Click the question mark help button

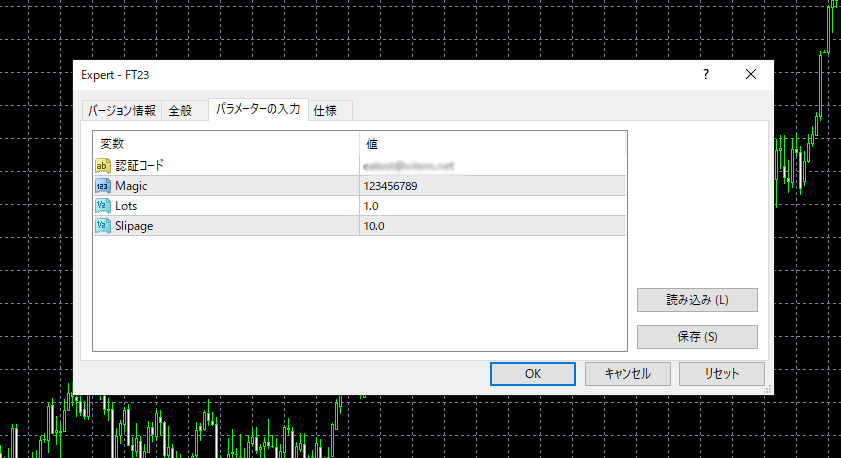[705, 74]
